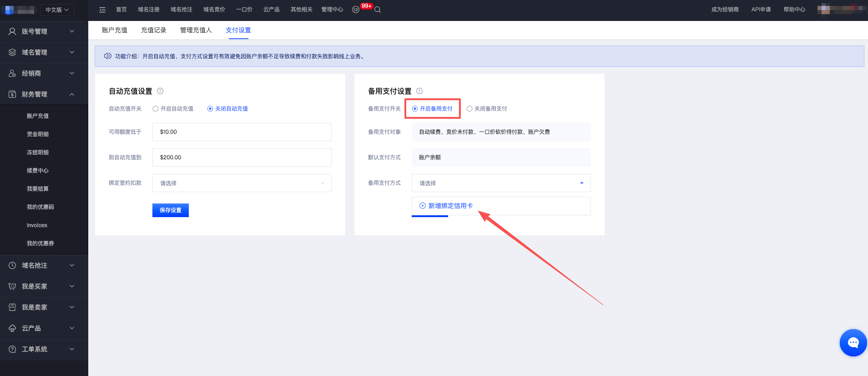Open 资金明细 in the sidebar
This screenshot has width=868, height=376.
(38, 134)
